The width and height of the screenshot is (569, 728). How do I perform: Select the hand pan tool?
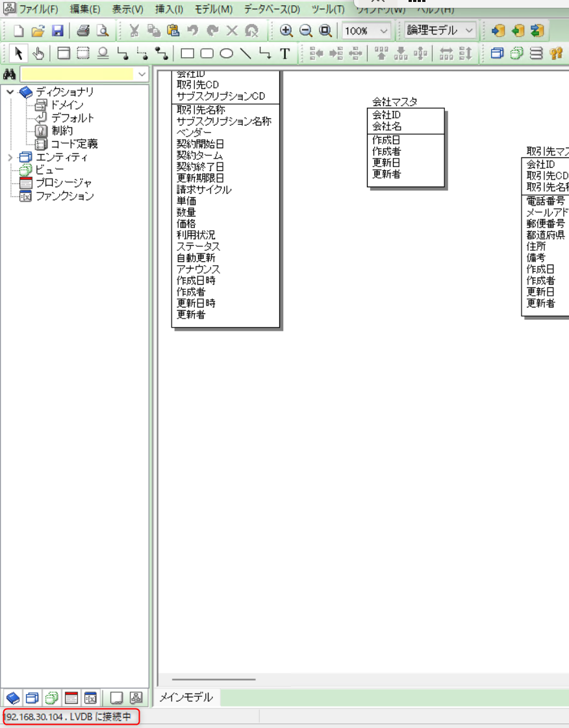pos(38,53)
